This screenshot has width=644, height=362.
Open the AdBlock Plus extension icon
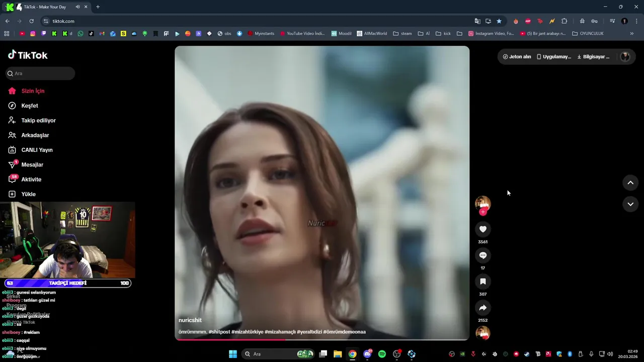click(x=528, y=21)
